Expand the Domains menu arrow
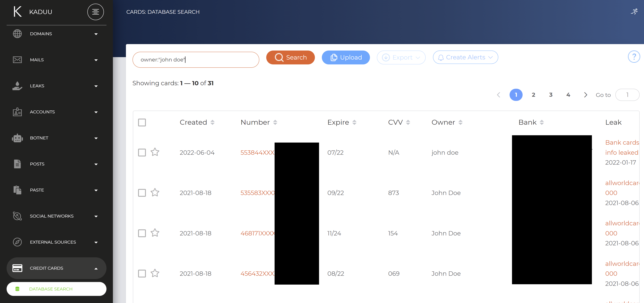Image resolution: width=644 pixels, height=303 pixels. (96, 34)
